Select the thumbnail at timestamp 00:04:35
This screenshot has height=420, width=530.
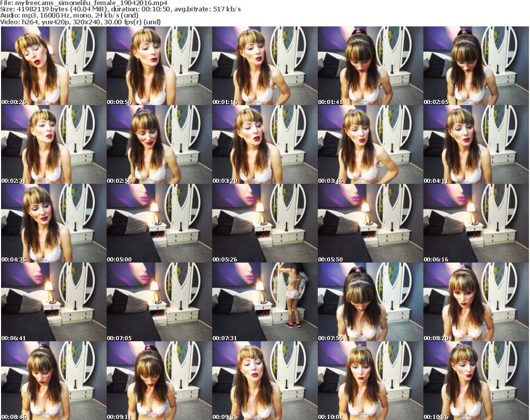pos(53,223)
